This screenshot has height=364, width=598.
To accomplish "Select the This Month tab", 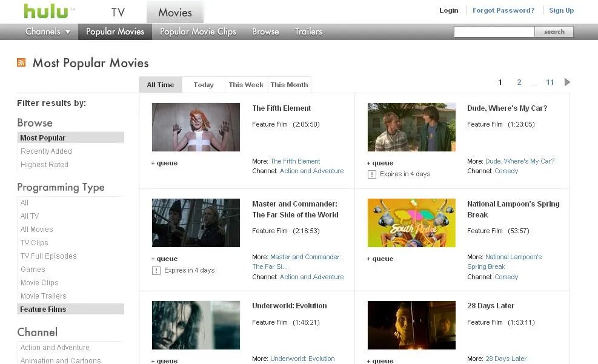I will coord(290,85).
